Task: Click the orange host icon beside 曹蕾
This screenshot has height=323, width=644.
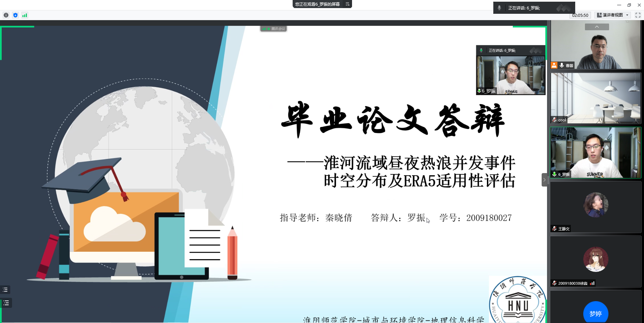Action: click(554, 65)
